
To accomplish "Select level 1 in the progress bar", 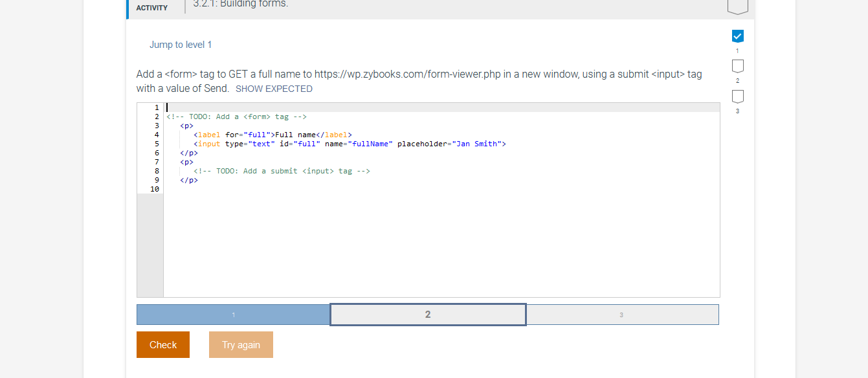I will coord(234,315).
